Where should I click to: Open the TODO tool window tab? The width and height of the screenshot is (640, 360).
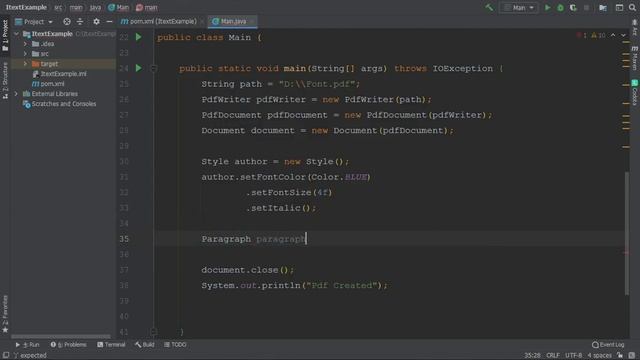(175, 345)
